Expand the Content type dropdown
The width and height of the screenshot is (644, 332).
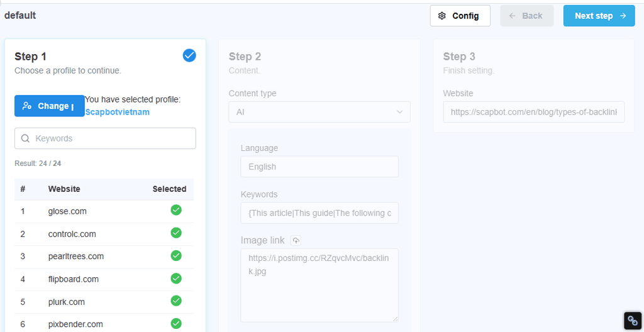pos(319,112)
